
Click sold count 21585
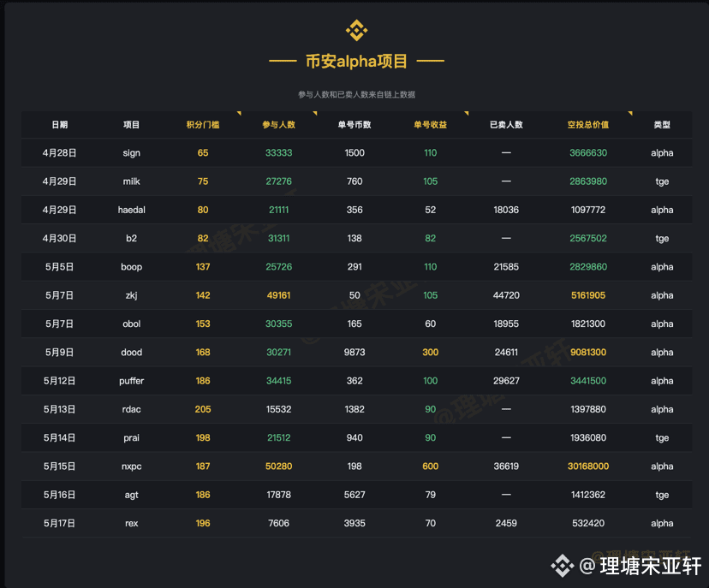click(x=506, y=267)
